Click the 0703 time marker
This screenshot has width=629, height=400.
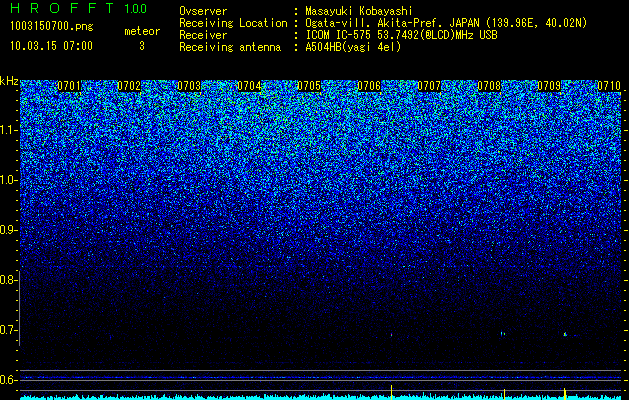click(x=189, y=86)
